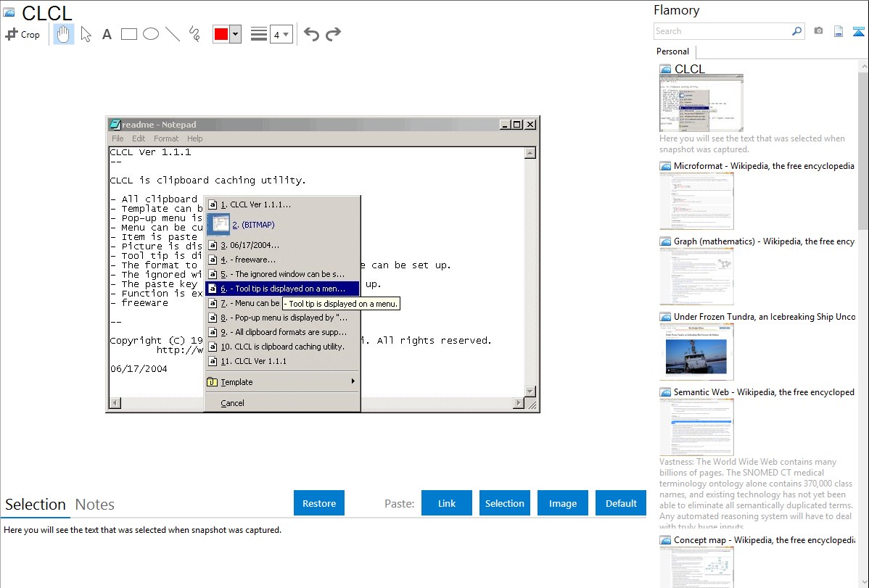Click the red annotation color swatch
869x588 pixels.
221,34
